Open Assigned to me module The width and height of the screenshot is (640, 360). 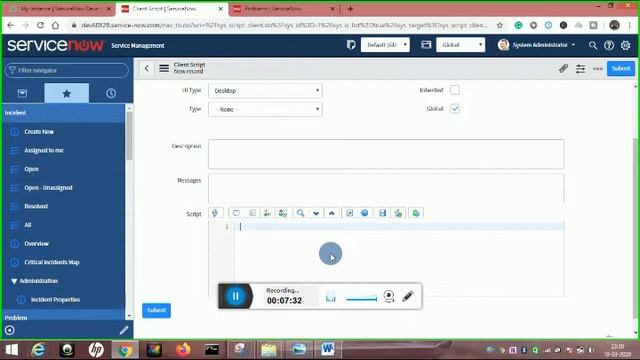click(x=44, y=151)
